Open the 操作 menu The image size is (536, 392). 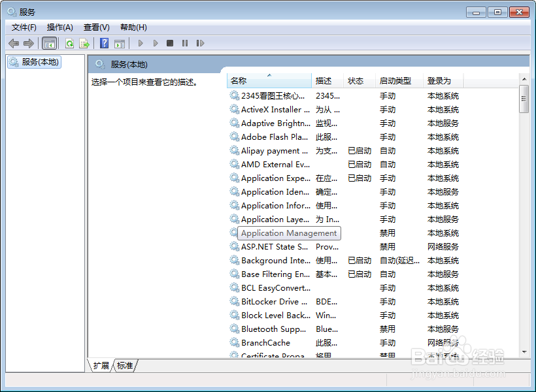pyautogui.click(x=59, y=27)
